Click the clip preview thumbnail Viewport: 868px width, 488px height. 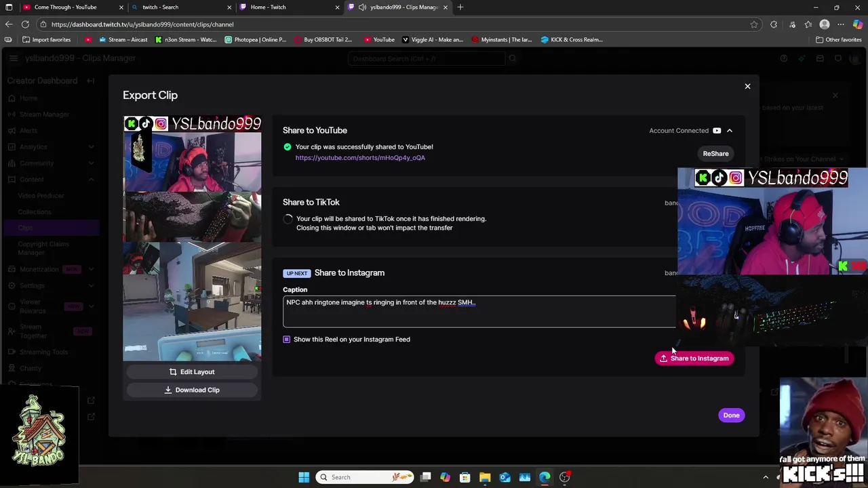[192, 239]
